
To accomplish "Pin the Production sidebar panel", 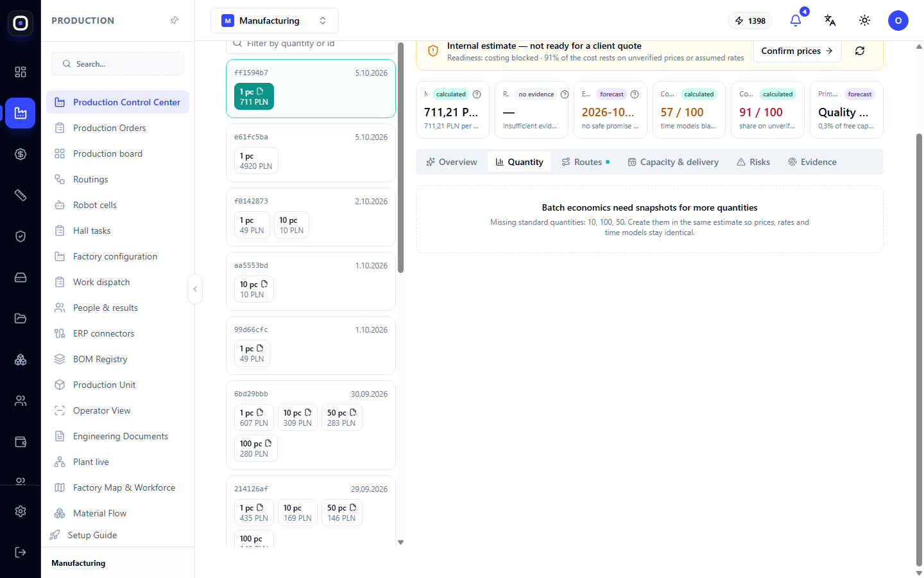I will [175, 21].
